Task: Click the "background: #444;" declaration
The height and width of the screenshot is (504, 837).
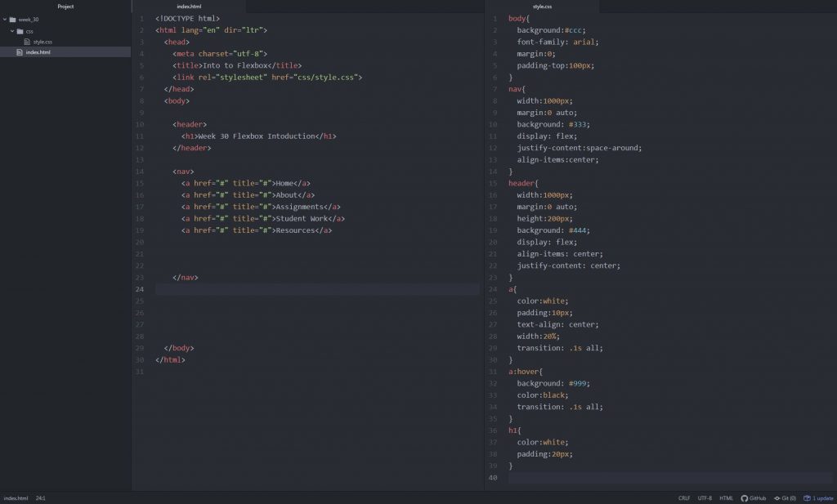Action: 553,230
